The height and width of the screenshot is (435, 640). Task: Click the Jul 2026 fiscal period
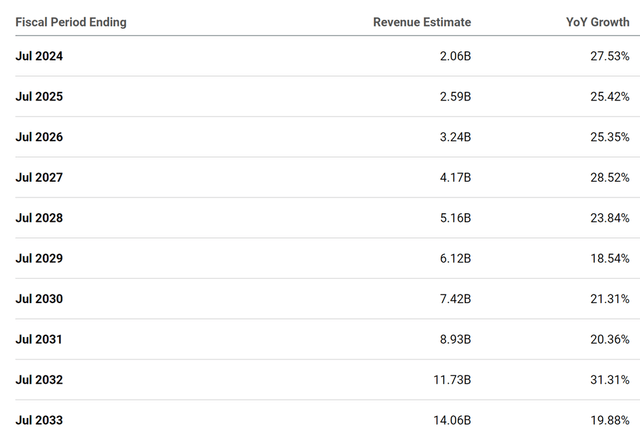39,137
